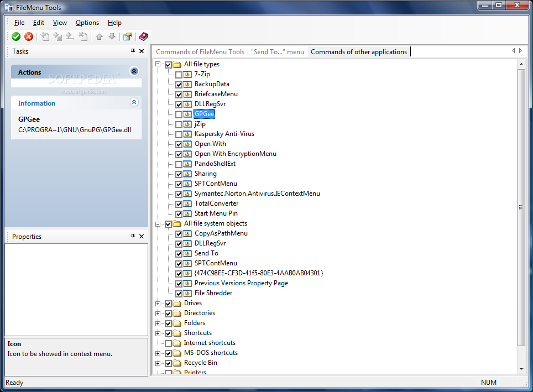Click the Move Down arrow icon
The height and width of the screenshot is (392, 533).
coord(112,36)
